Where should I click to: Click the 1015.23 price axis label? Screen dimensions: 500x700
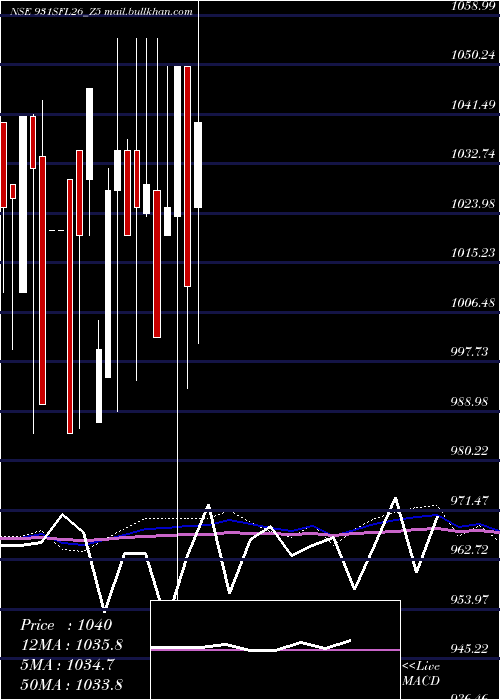pyautogui.click(x=473, y=253)
